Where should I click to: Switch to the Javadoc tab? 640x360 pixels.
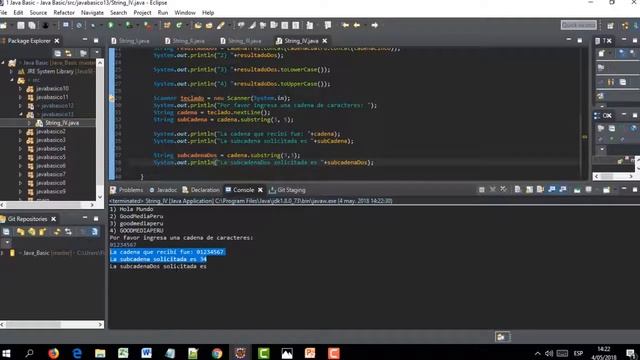coord(163,190)
